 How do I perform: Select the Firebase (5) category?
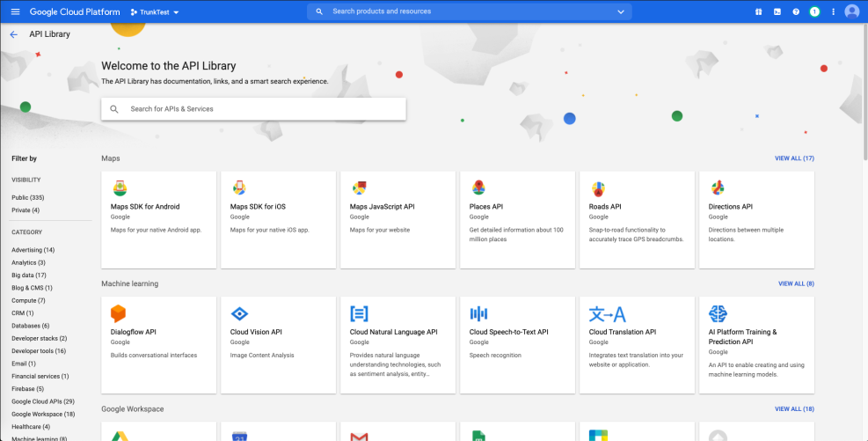click(27, 389)
